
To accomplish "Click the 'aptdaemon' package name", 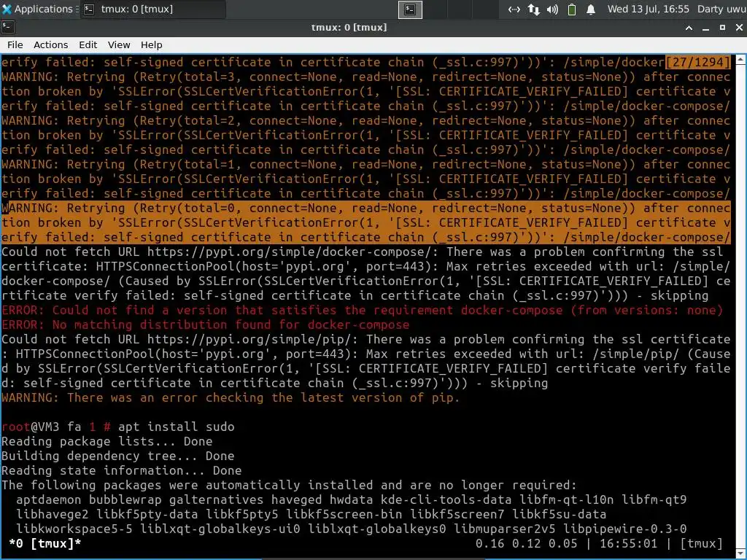I will (49, 499).
